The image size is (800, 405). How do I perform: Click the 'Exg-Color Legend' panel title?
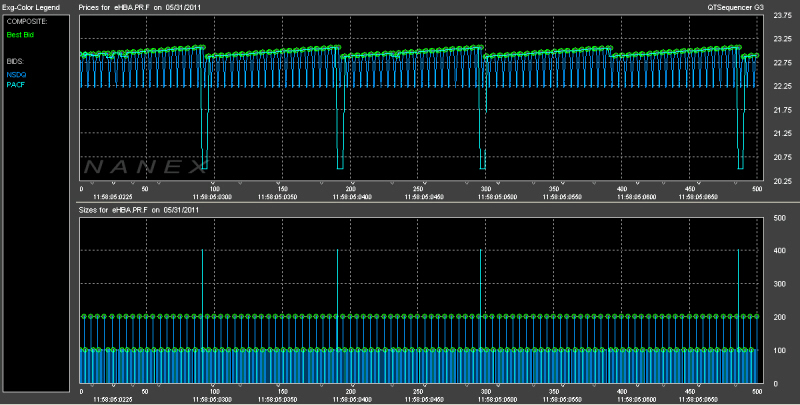(31, 8)
